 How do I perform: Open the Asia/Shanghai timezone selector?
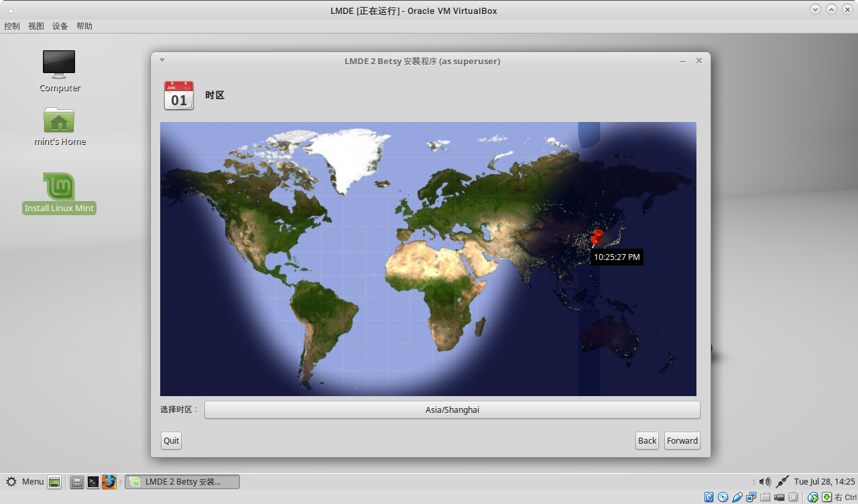coord(452,409)
